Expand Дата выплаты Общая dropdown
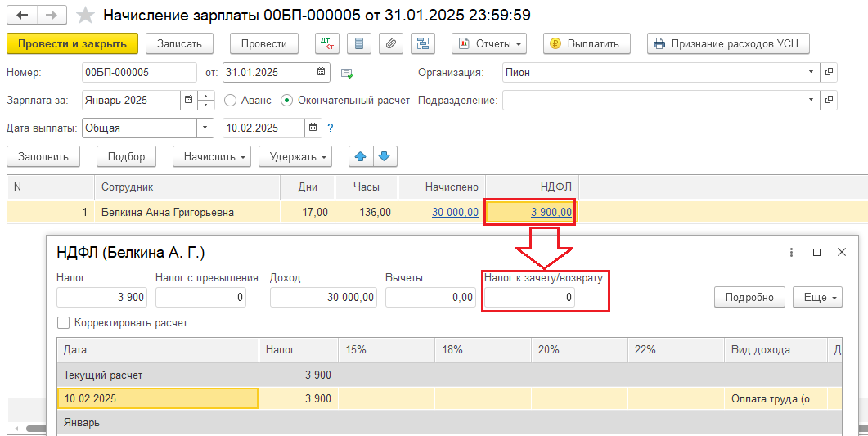This screenshot has height=436, width=868. pyautogui.click(x=205, y=128)
